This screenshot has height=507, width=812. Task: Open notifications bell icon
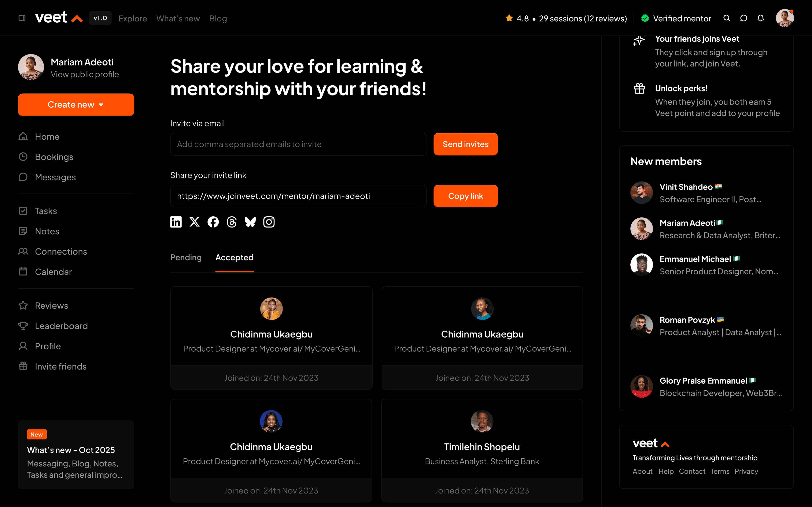(x=761, y=18)
